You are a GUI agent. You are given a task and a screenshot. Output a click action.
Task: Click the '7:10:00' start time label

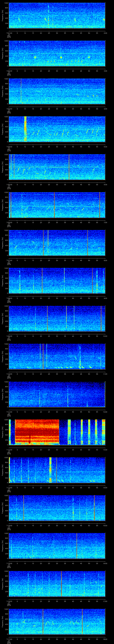9,374
